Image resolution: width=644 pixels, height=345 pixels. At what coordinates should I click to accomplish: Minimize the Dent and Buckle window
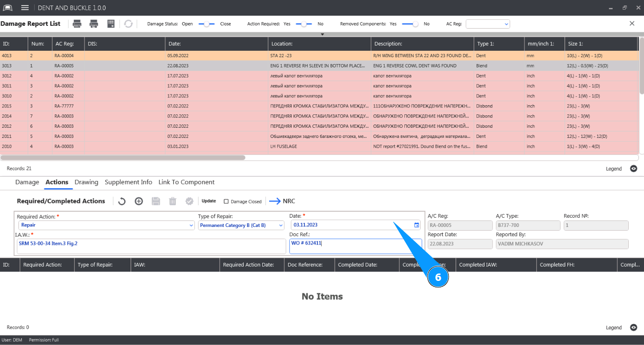tap(611, 8)
